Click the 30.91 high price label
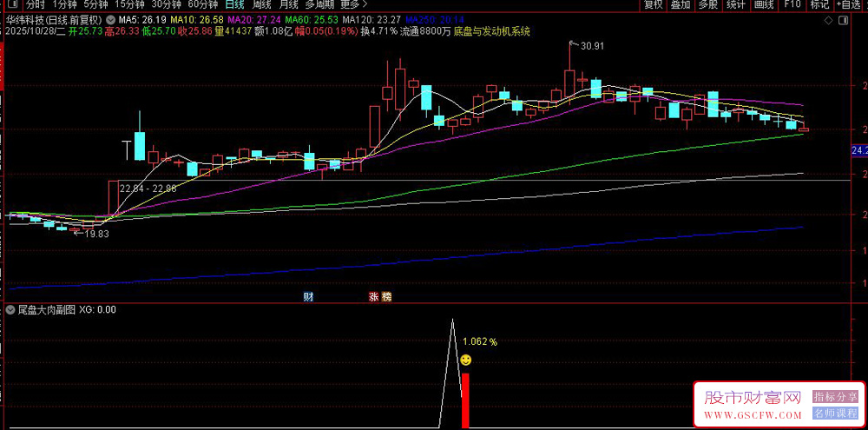The width and height of the screenshot is (868, 430). click(x=590, y=47)
